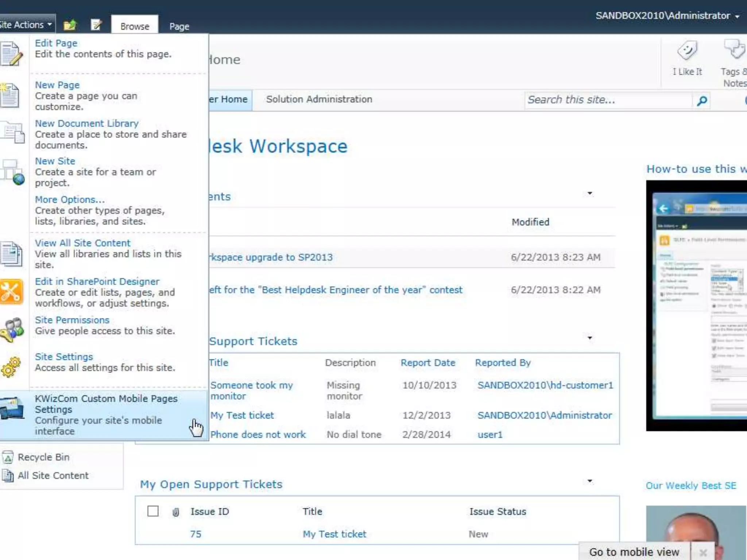This screenshot has height=560, width=747.
Task: Click the Navigate Up folder icon
Action: point(70,25)
